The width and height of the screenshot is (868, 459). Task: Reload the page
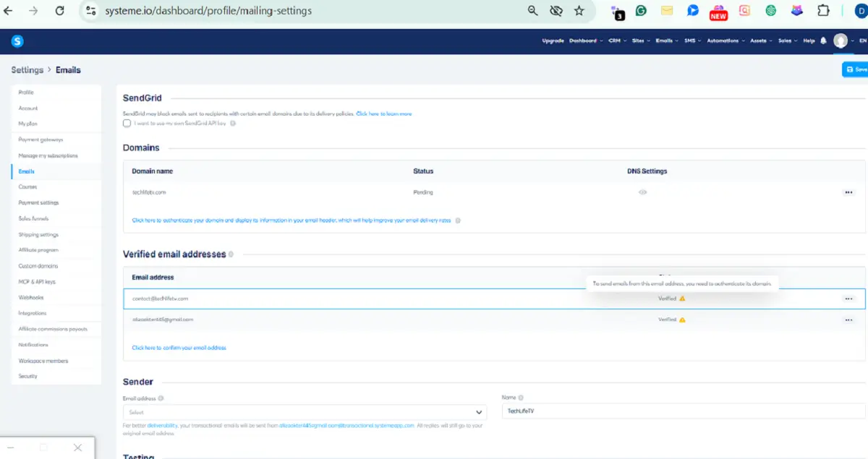[x=59, y=11]
